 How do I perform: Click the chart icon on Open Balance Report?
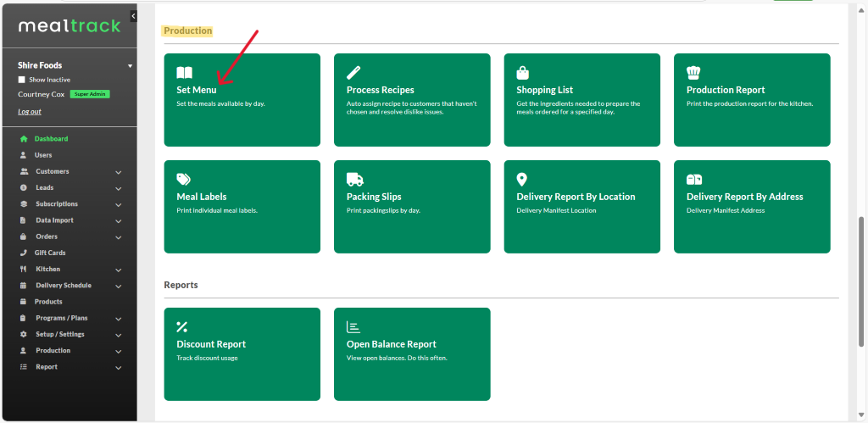coord(353,326)
